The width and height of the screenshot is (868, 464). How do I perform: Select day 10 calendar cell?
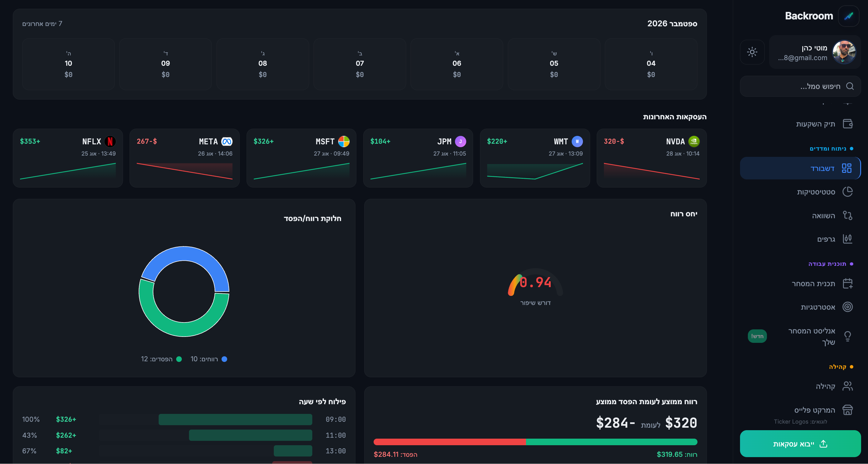point(69,64)
